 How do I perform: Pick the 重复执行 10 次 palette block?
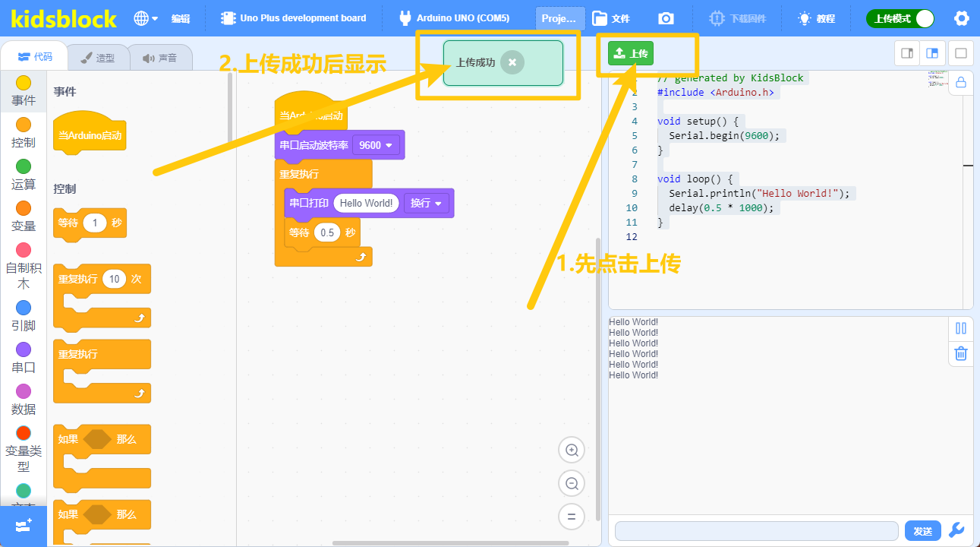(x=102, y=296)
